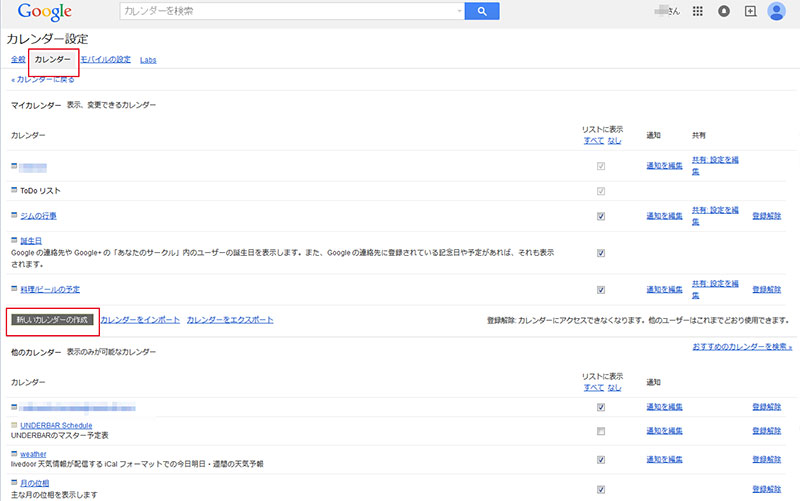Click 登録解除 for UNDERBAR Schedule
The width and height of the screenshot is (800, 501).
(x=766, y=431)
